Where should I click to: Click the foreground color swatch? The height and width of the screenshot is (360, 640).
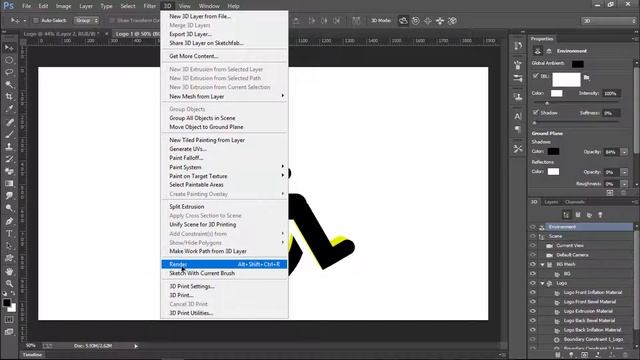point(7,303)
